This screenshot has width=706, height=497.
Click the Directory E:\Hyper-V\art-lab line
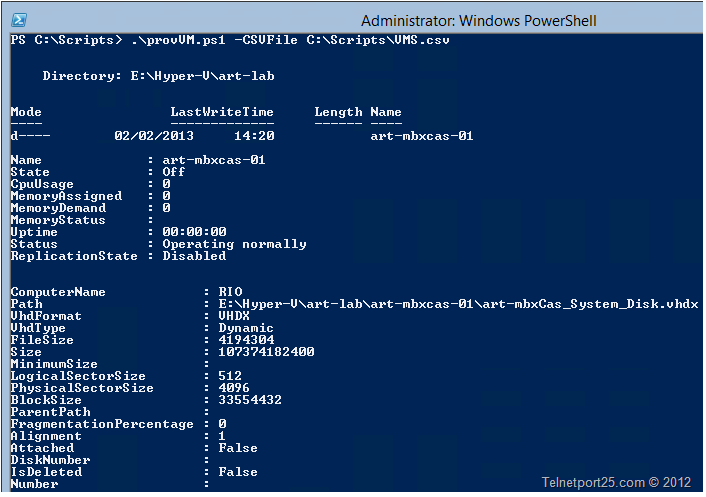tap(158, 76)
